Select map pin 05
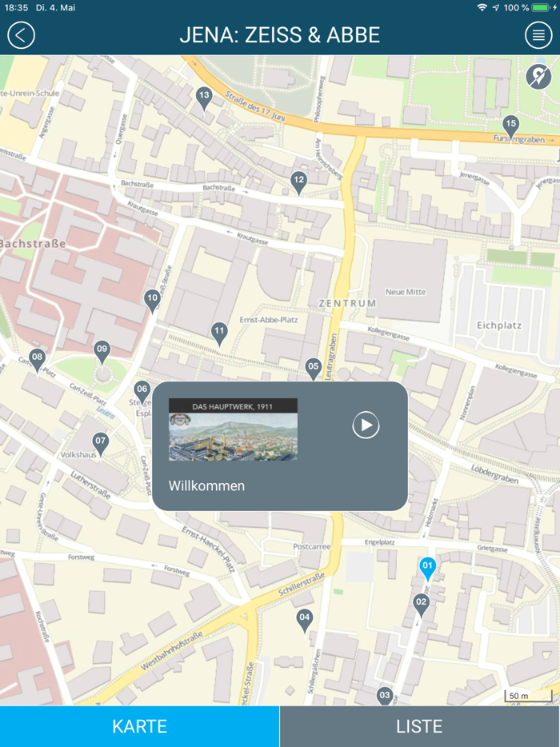The height and width of the screenshot is (747, 560). (313, 370)
